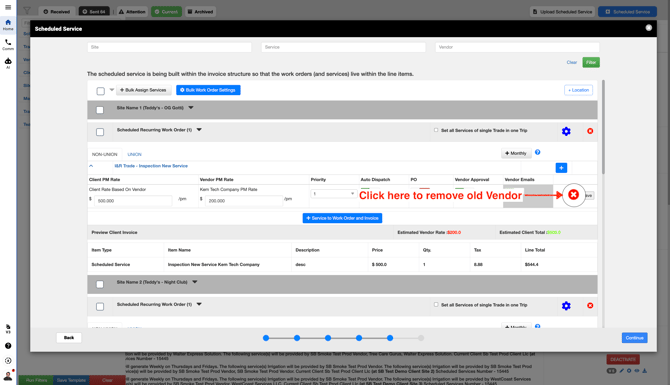The image size is (670, 385).
Task: Click the dialog's vertical scrollbar
Action: (x=603, y=126)
